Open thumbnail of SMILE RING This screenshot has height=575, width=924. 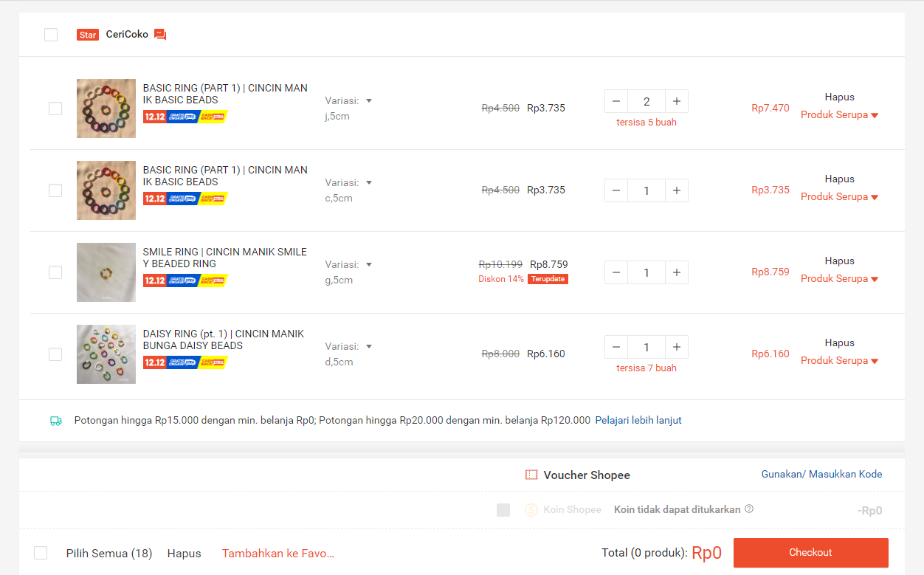pyautogui.click(x=106, y=272)
